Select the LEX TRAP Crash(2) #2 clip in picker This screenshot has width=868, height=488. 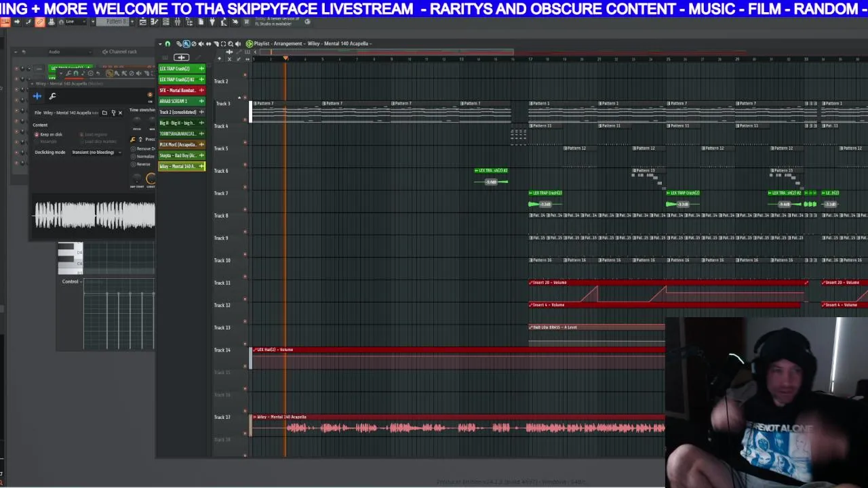[182, 79]
